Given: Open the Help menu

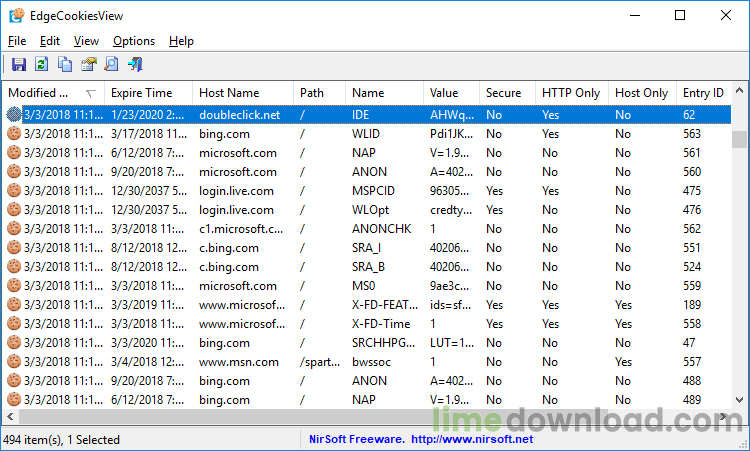Looking at the screenshot, I should coord(181,41).
